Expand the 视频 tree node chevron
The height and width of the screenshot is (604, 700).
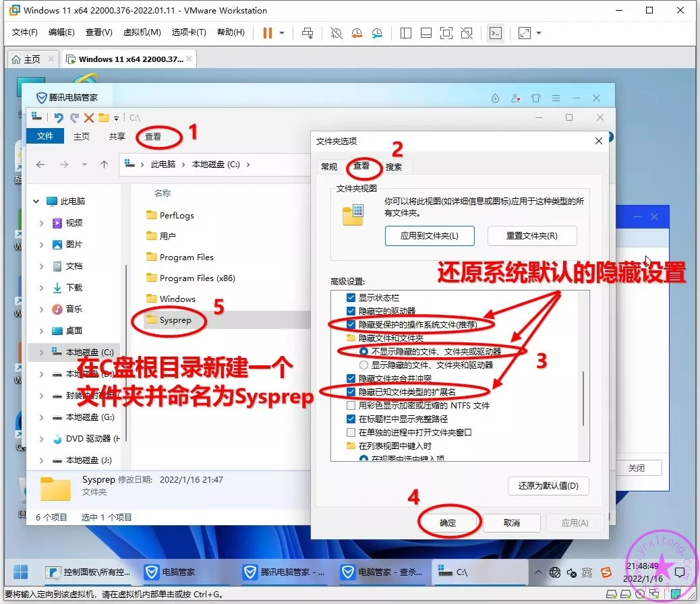[x=41, y=223]
